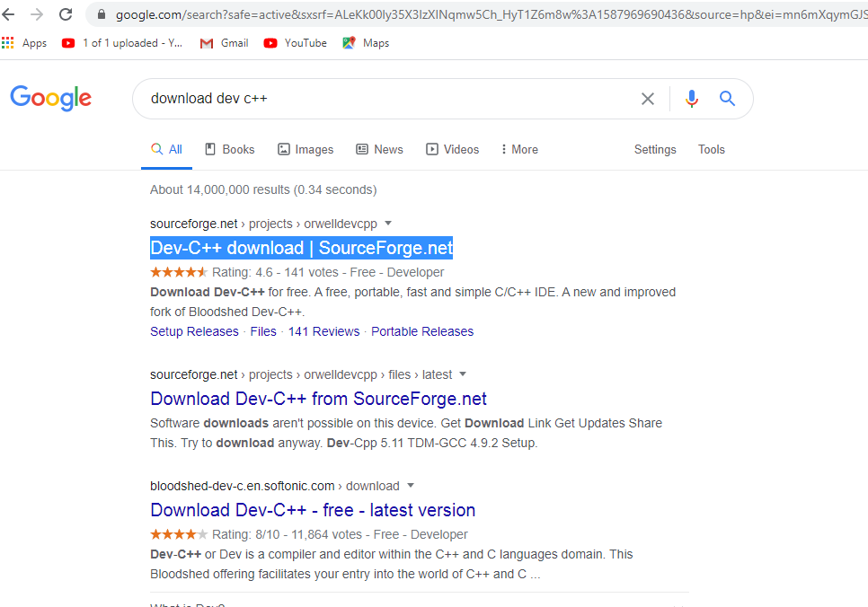The image size is (868, 607).
Task: Open the More search types menu
Action: pyautogui.click(x=519, y=149)
